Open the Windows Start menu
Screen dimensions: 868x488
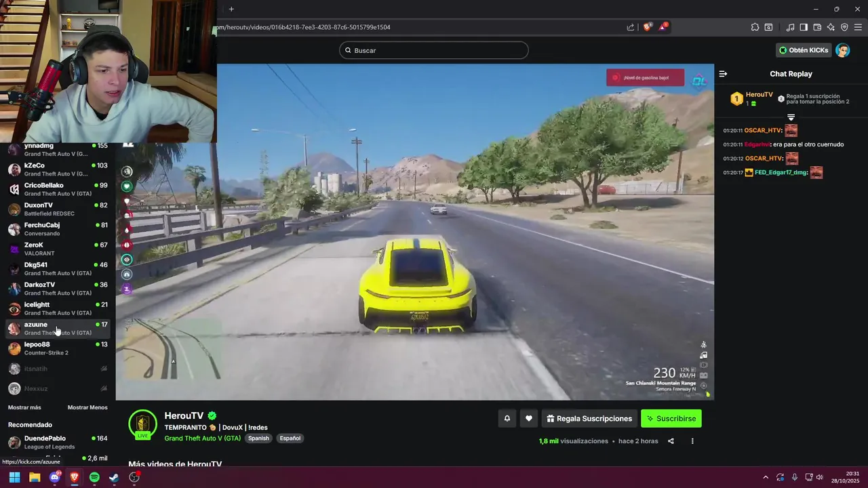tap(14, 477)
